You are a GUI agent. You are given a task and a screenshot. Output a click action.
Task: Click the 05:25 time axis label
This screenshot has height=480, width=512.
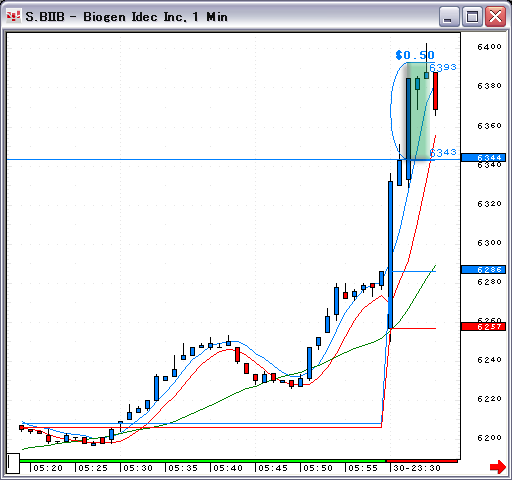coord(93,468)
